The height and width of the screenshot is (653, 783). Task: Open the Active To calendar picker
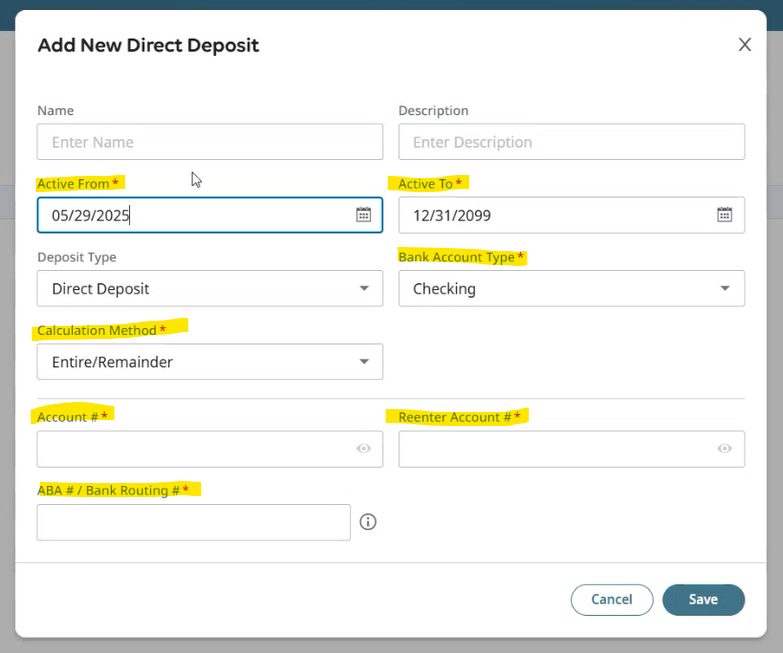(x=725, y=215)
